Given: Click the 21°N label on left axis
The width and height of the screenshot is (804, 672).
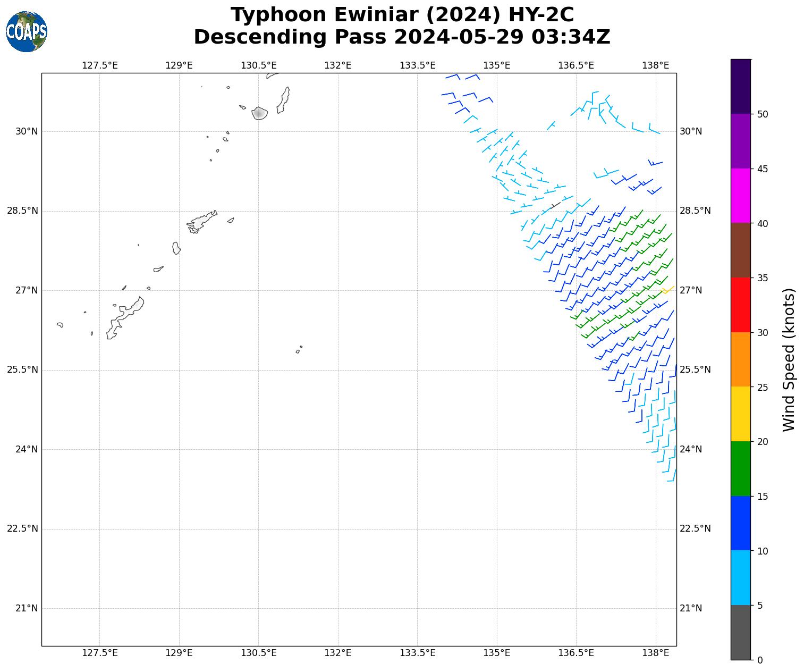Looking at the screenshot, I should pyautogui.click(x=26, y=608).
